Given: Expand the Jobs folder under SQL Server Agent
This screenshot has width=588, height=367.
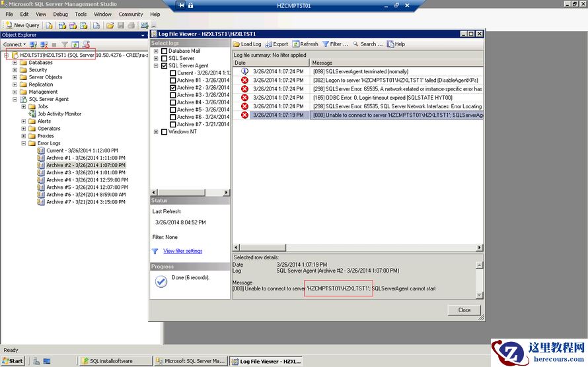Looking at the screenshot, I should [24, 107].
